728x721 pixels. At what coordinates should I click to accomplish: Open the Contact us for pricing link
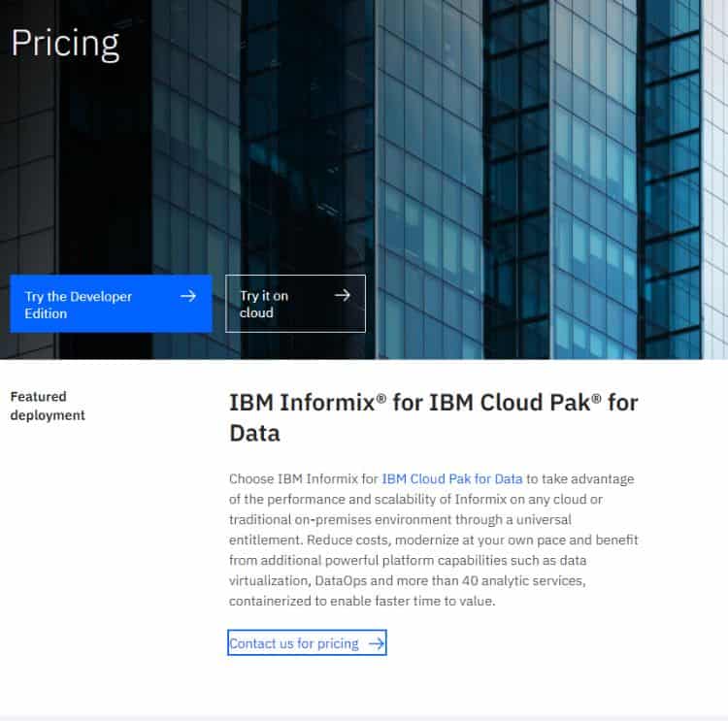(x=307, y=643)
